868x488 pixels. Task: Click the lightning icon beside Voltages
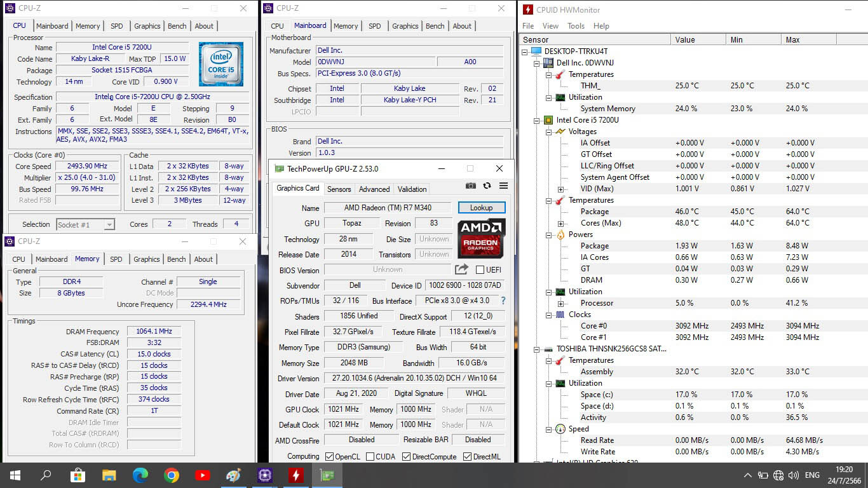pyautogui.click(x=560, y=132)
